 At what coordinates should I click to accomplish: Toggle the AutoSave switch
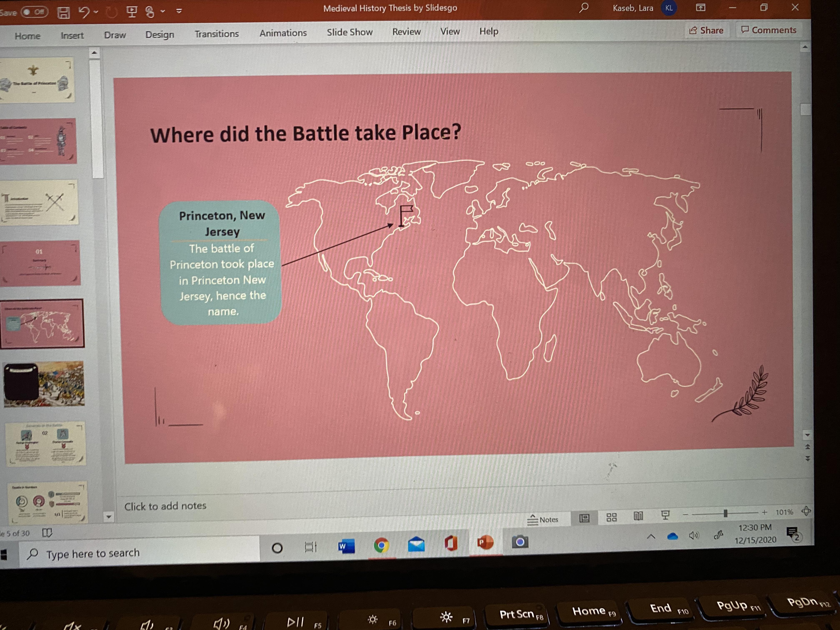(x=34, y=12)
